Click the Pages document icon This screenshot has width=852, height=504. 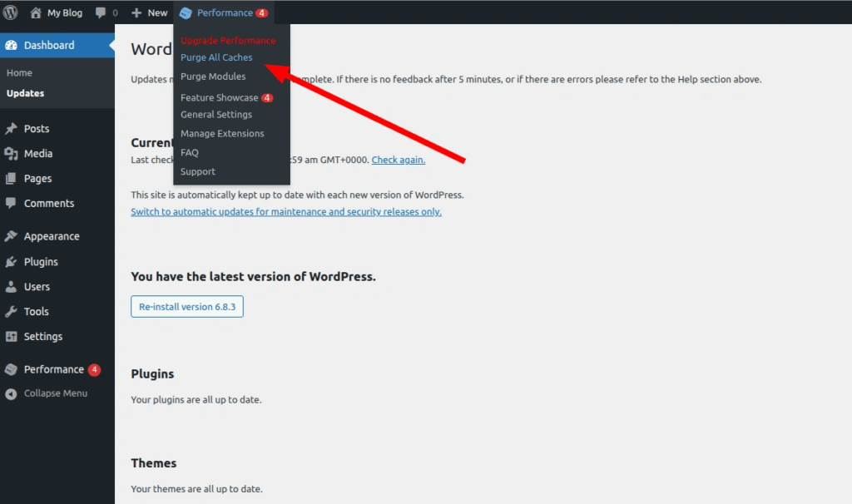[10, 178]
